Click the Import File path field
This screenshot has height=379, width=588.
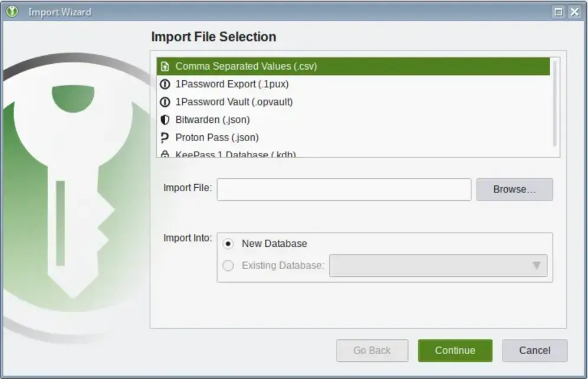point(344,189)
